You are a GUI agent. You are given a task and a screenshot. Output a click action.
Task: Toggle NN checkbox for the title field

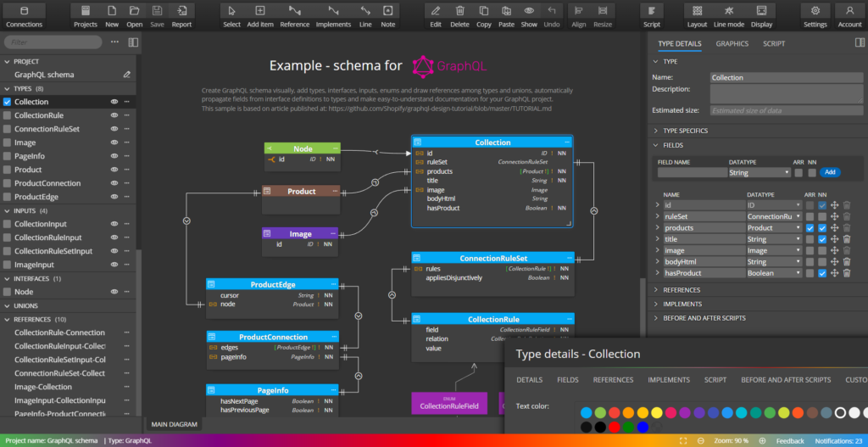point(822,239)
